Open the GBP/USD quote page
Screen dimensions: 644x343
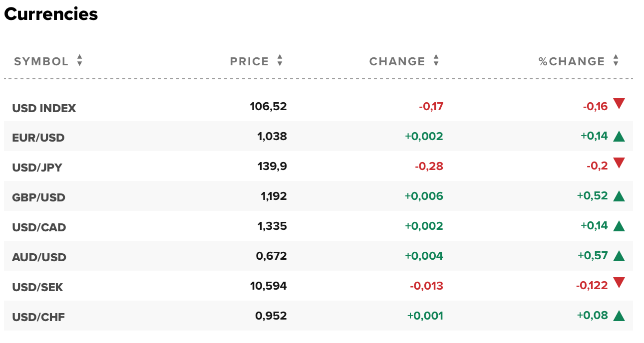(x=38, y=197)
